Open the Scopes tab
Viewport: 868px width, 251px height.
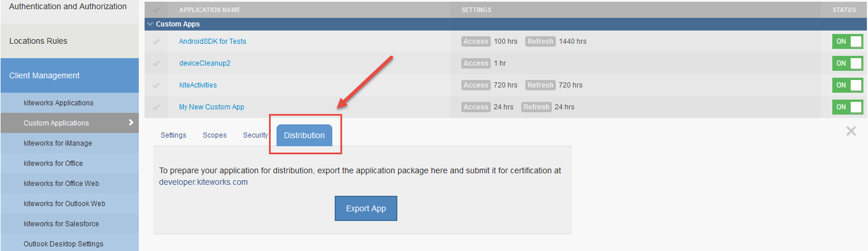click(214, 135)
